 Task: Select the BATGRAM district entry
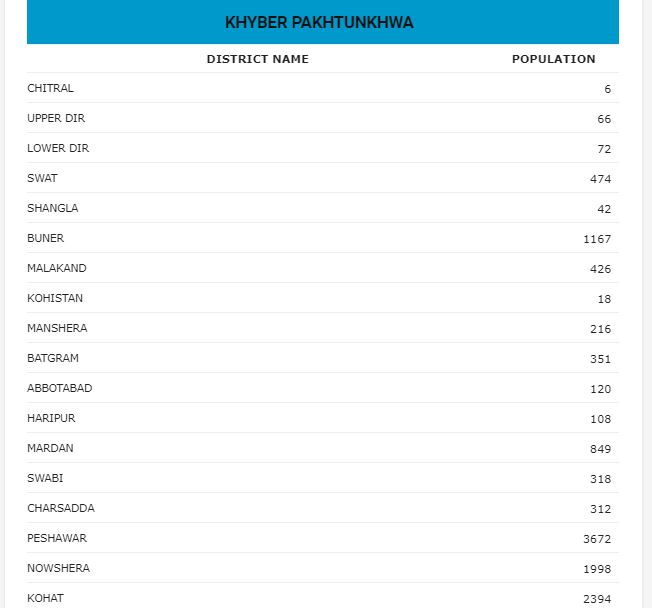point(53,358)
